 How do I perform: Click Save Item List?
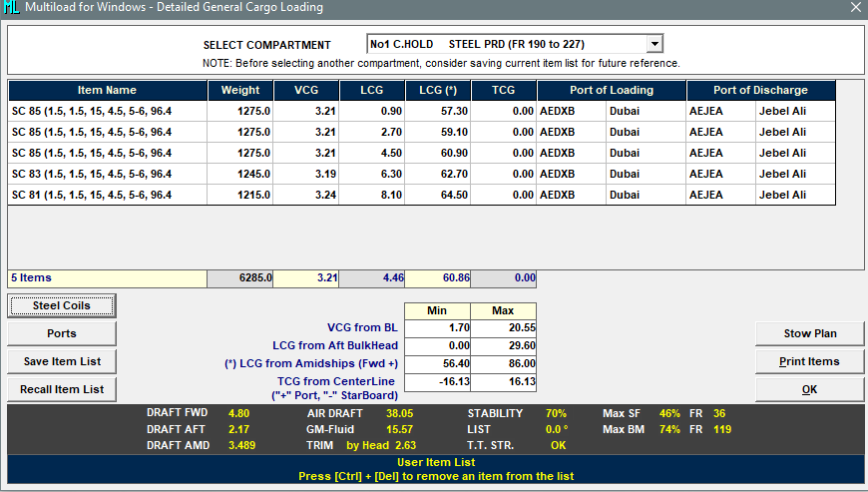click(x=62, y=361)
